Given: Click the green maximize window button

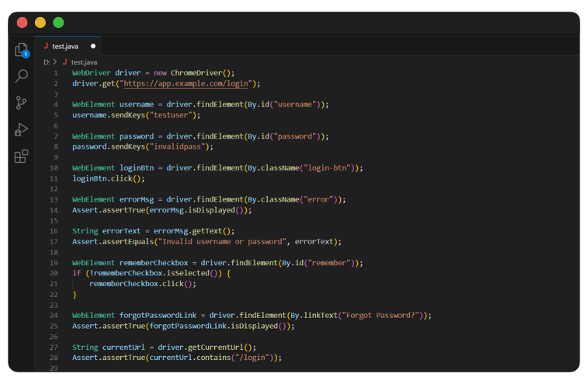Looking at the screenshot, I should (58, 22).
